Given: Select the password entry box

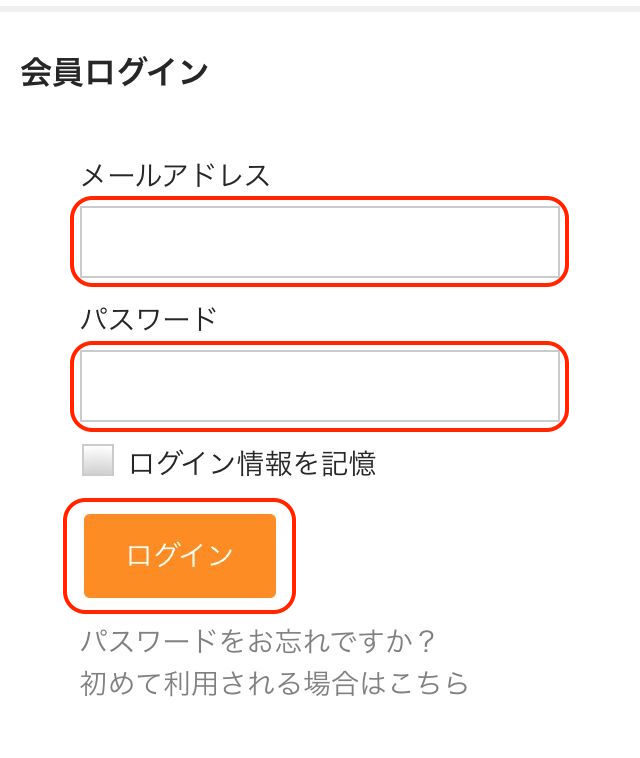Looking at the screenshot, I should click(319, 385).
